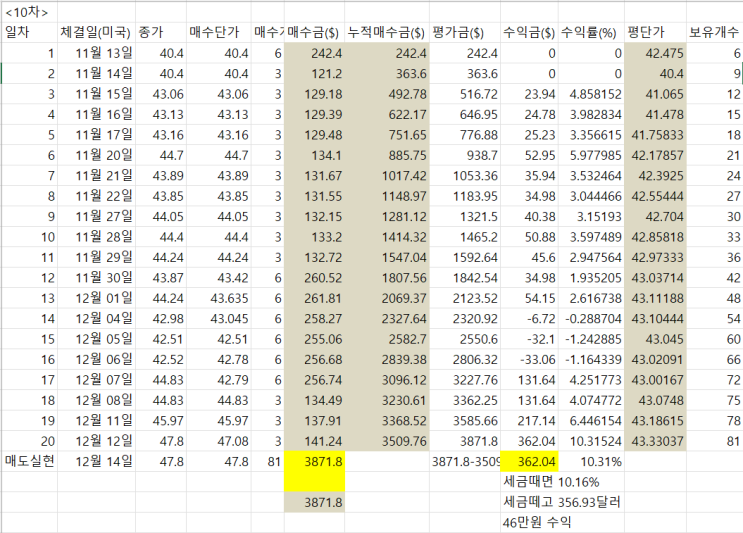Select closing price cell 43.06
743x533 pixels.
(x=161, y=94)
